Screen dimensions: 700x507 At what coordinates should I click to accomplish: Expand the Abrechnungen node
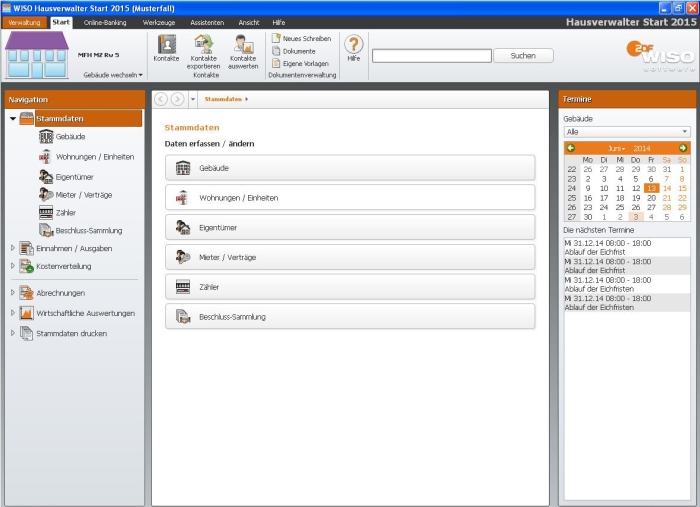[12, 292]
